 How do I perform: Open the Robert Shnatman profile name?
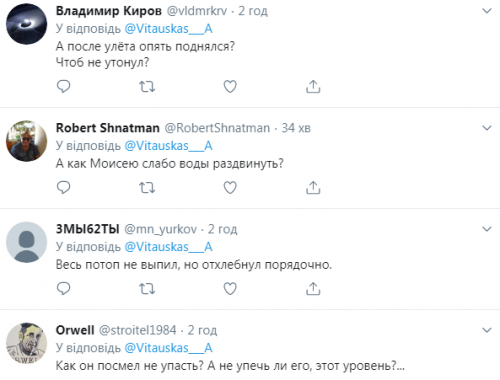click(108, 128)
